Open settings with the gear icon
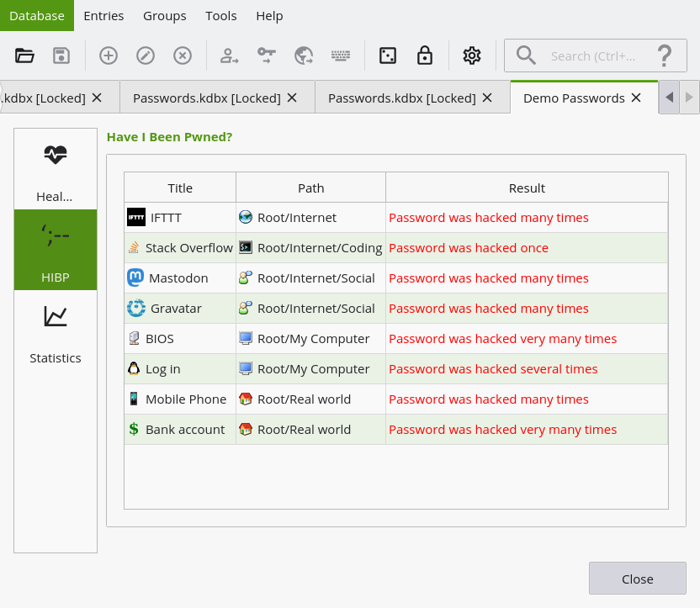 pyautogui.click(x=472, y=56)
